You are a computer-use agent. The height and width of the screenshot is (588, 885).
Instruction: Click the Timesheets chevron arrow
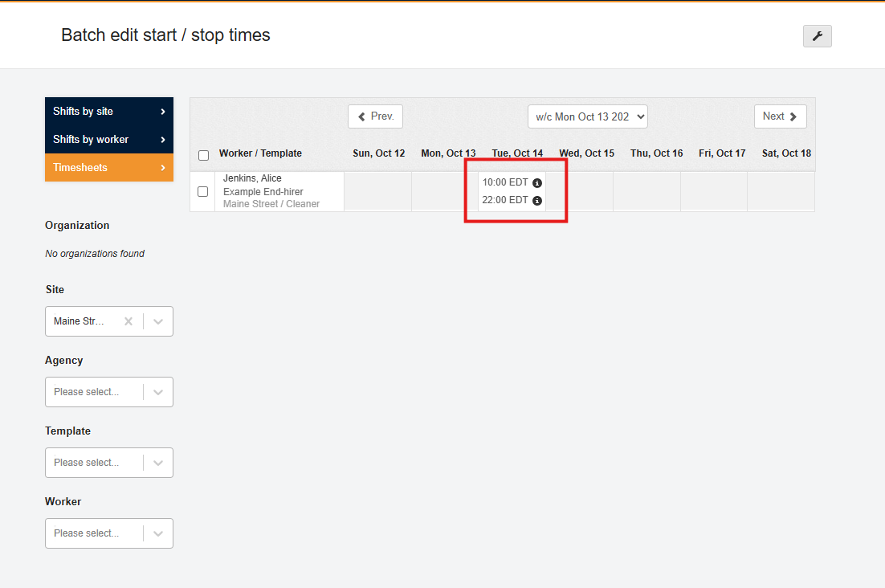pyautogui.click(x=162, y=168)
